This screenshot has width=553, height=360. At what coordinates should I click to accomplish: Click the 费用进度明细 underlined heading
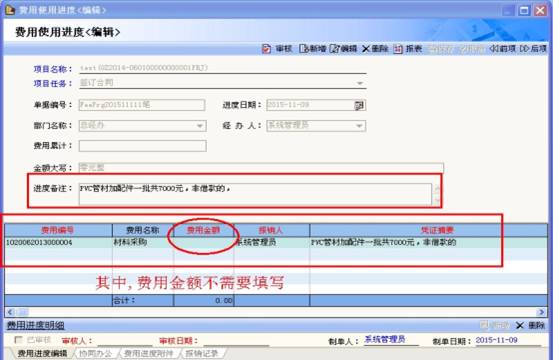coord(36,325)
